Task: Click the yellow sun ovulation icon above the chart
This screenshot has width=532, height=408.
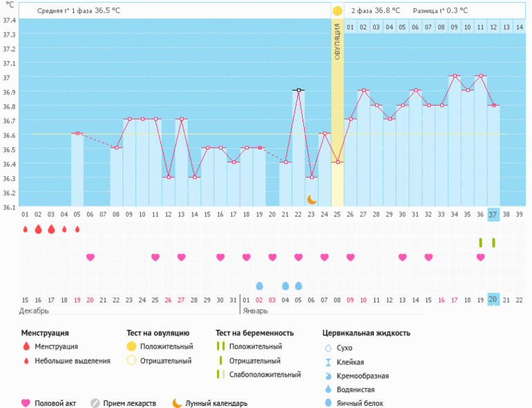Action: click(337, 11)
